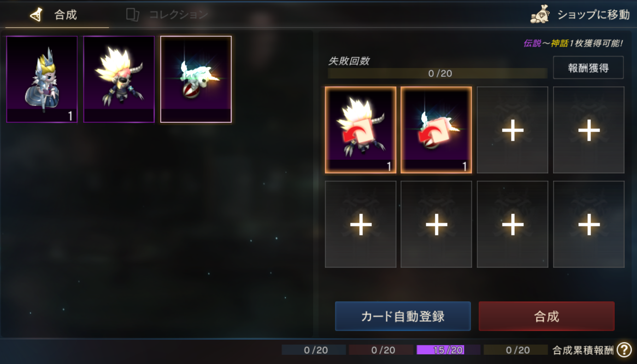Click the カード自動登録 button
Image resolution: width=637 pixels, height=364 pixels.
403,316
